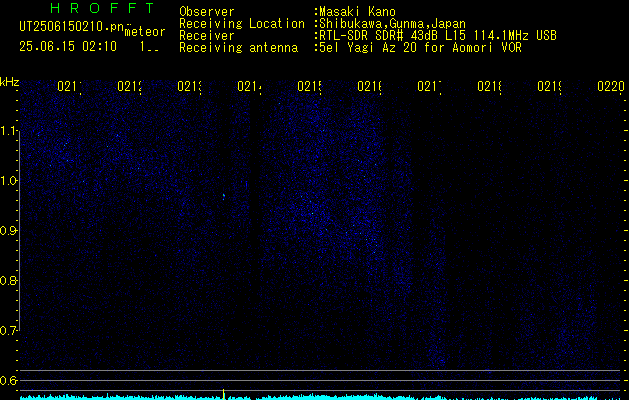
Task: Click the location Shibukawa,Gunma,Japan
Action: coord(392,24)
